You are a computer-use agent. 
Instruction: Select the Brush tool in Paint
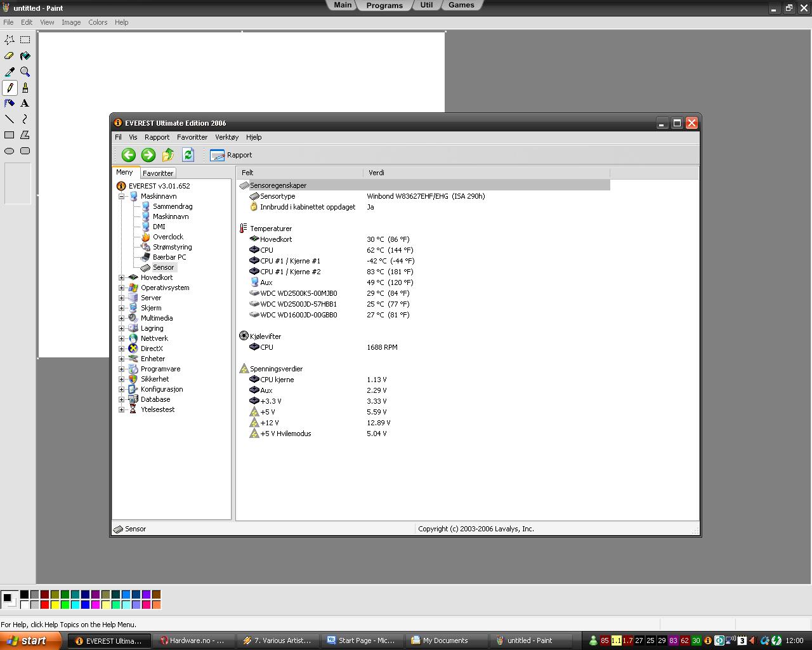tap(25, 88)
